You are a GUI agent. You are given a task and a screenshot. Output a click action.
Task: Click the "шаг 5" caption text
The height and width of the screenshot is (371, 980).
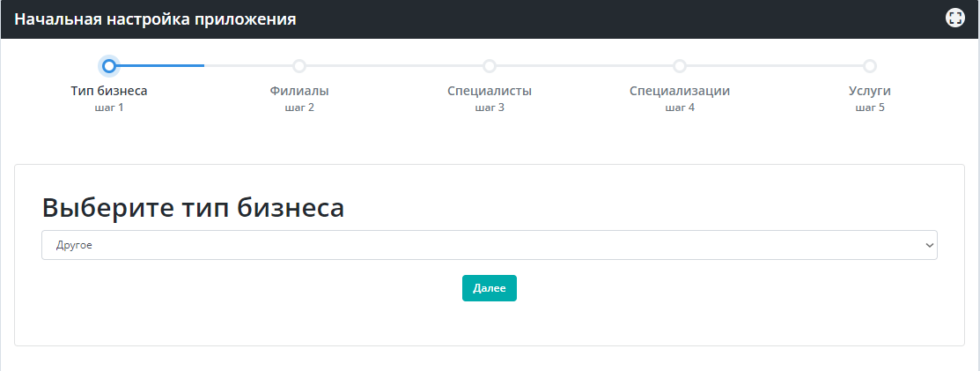coord(870,108)
